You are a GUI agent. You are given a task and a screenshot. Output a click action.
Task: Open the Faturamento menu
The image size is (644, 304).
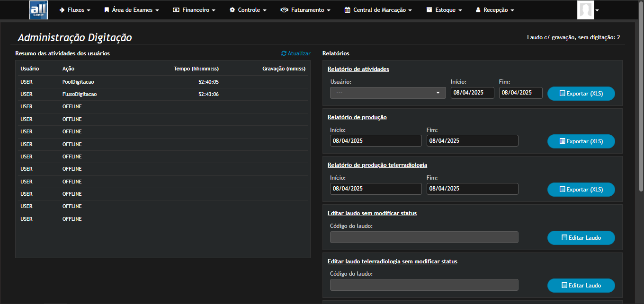(x=305, y=9)
